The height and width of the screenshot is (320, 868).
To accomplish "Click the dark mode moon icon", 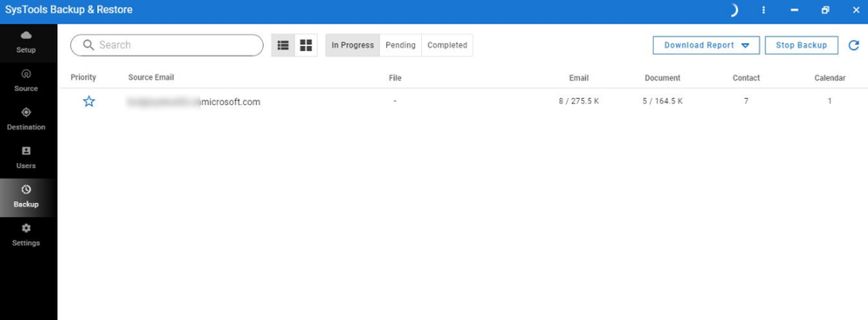I will pos(733,10).
